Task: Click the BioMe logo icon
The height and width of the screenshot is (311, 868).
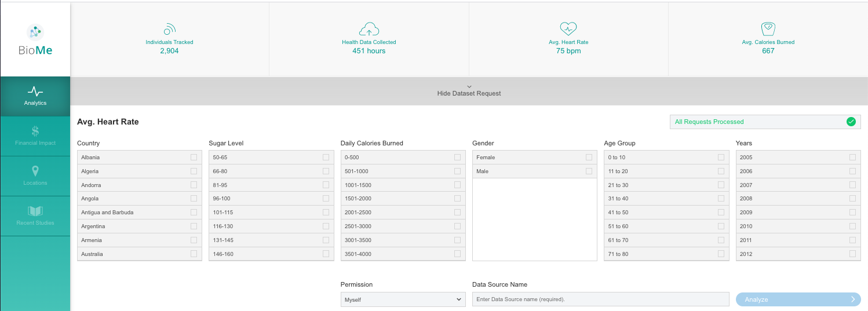Action: coord(35,32)
